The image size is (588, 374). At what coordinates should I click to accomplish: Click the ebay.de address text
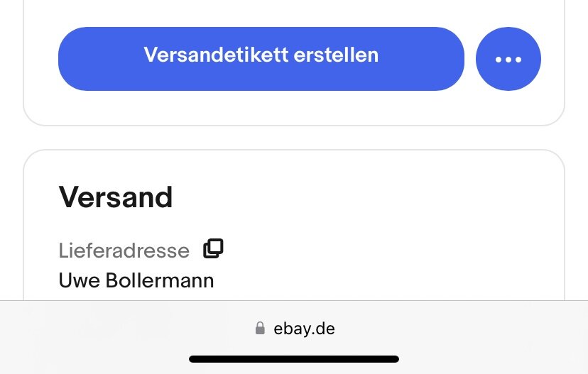(304, 329)
